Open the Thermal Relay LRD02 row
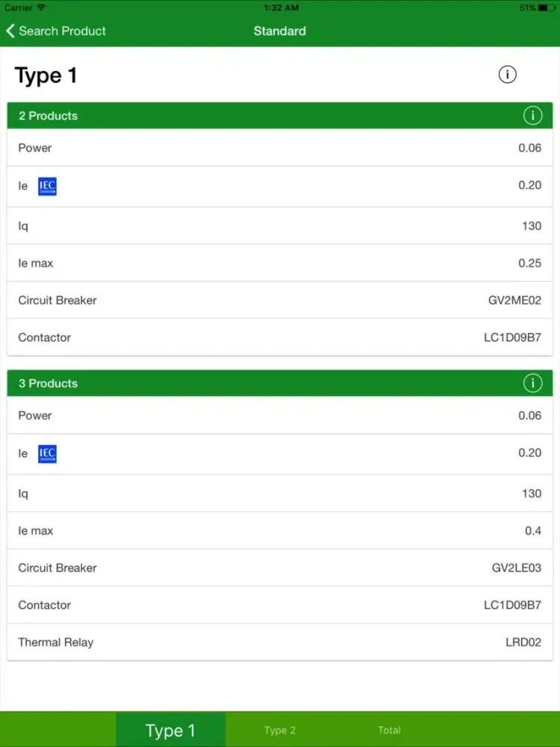This screenshot has height=747, width=560. point(280,642)
